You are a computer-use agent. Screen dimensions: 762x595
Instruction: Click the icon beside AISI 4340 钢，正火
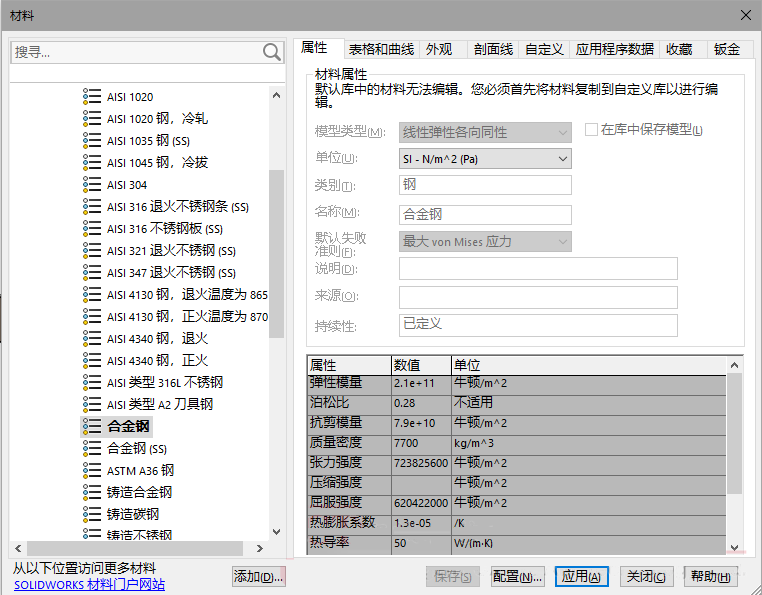[92, 361]
